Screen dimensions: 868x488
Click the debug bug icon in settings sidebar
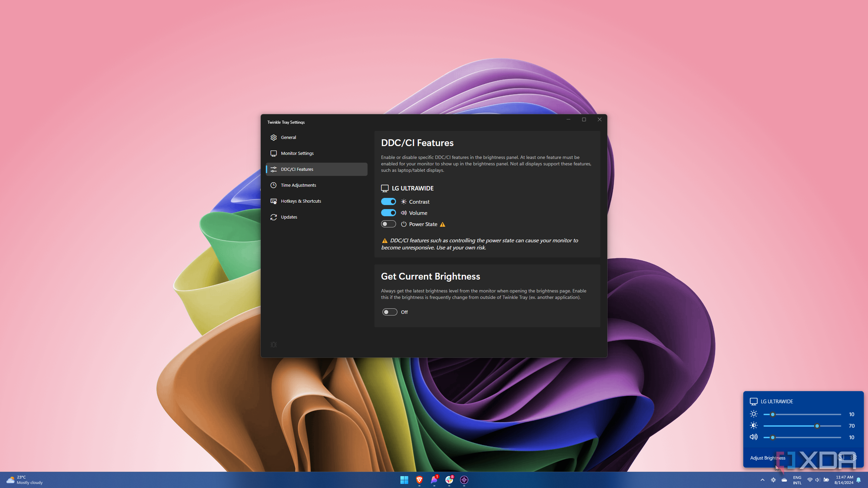point(274,345)
